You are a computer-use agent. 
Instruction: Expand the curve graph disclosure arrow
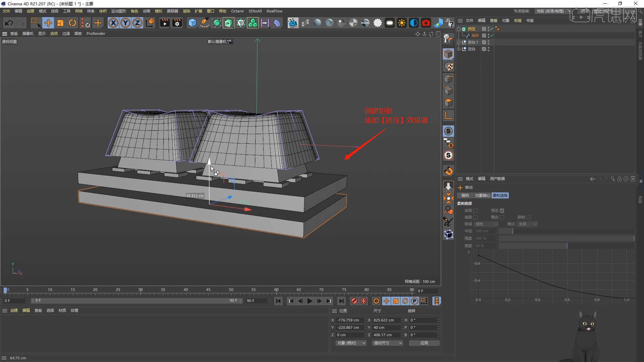pos(469,252)
